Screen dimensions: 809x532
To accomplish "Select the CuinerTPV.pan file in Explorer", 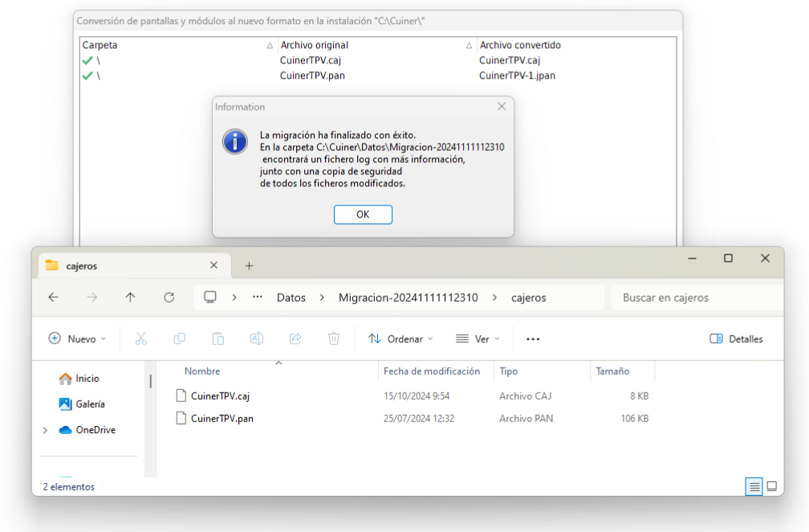I will pos(222,419).
